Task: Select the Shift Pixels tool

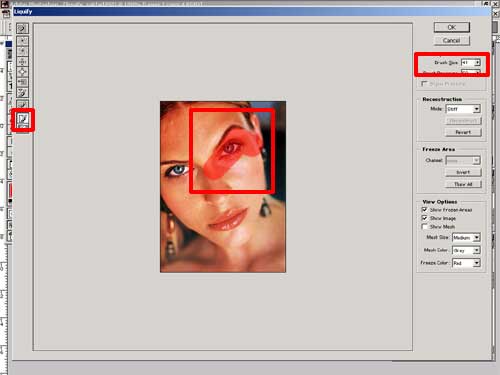Action: 22,82
